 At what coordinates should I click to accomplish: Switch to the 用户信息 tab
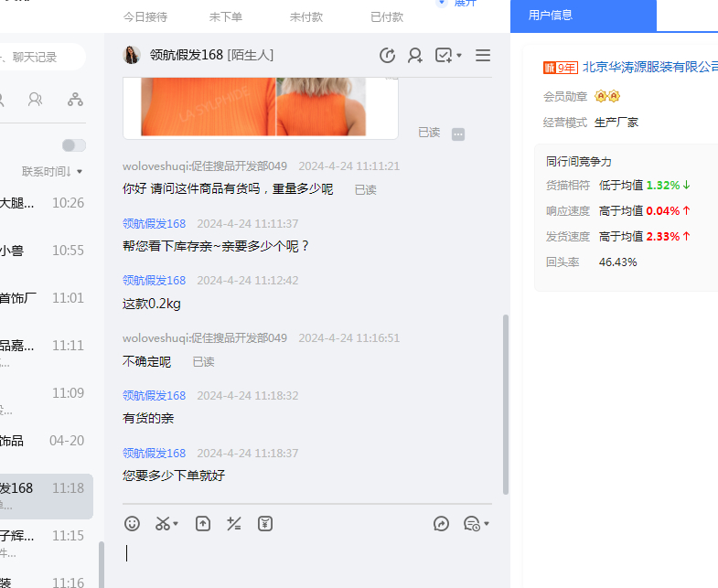pyautogui.click(x=583, y=15)
